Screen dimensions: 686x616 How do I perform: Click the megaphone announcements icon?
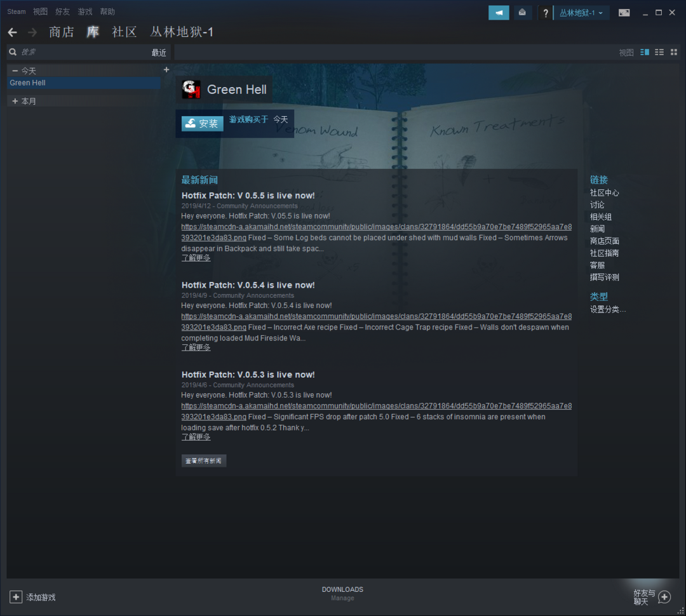click(499, 13)
